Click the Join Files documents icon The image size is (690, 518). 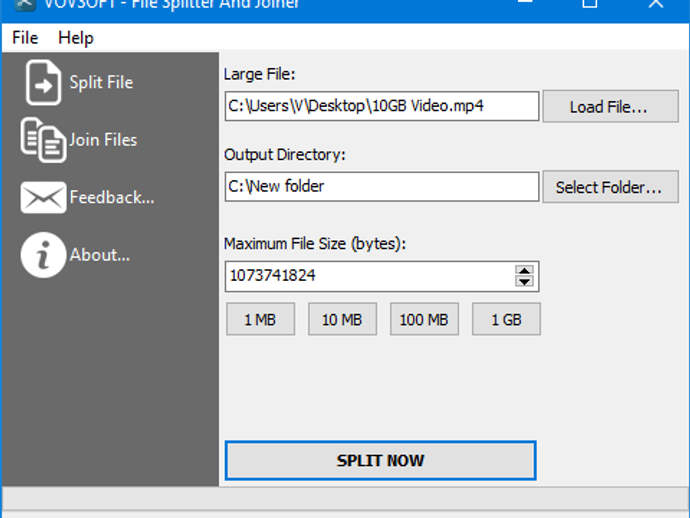[x=44, y=140]
